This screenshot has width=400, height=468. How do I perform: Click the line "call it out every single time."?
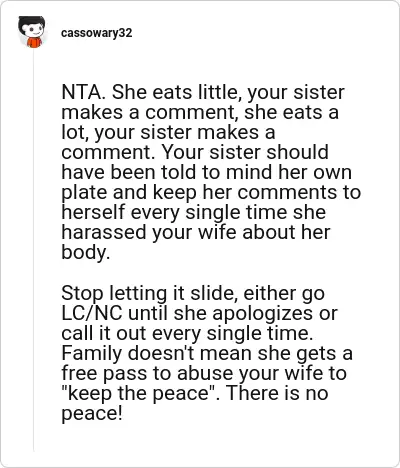(187, 333)
